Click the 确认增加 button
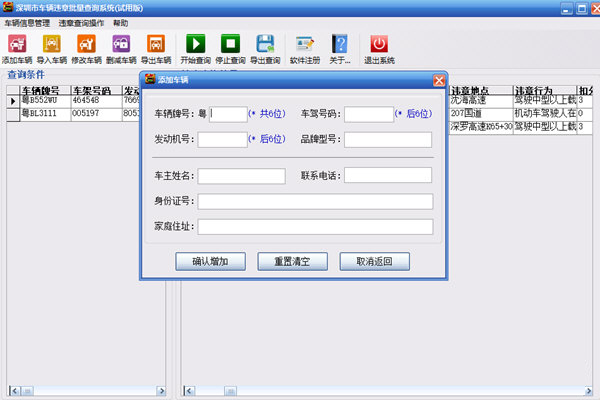This screenshot has width=600, height=400. (210, 261)
